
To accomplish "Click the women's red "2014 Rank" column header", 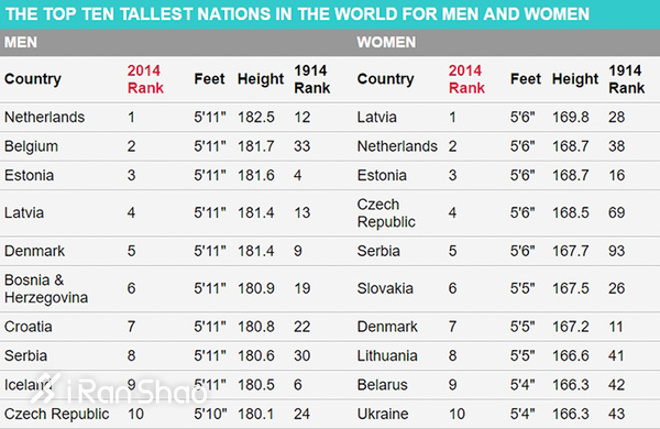I will [x=465, y=79].
